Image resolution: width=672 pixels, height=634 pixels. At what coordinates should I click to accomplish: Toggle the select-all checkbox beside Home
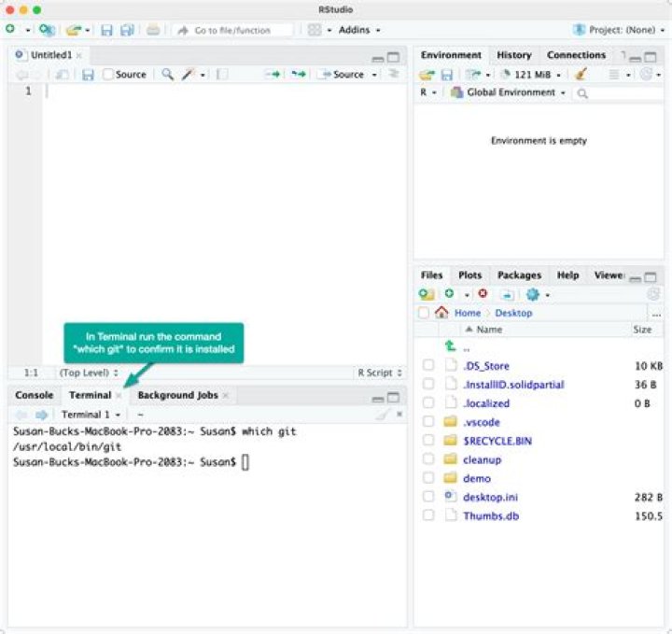(x=424, y=313)
